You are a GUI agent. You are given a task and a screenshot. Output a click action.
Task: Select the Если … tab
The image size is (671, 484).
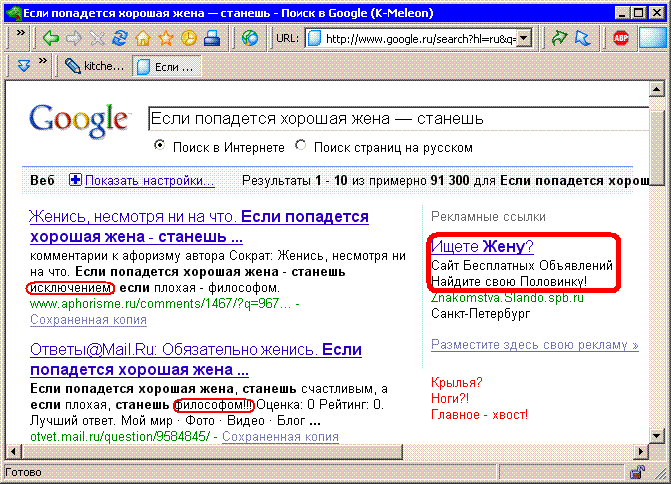(x=167, y=67)
